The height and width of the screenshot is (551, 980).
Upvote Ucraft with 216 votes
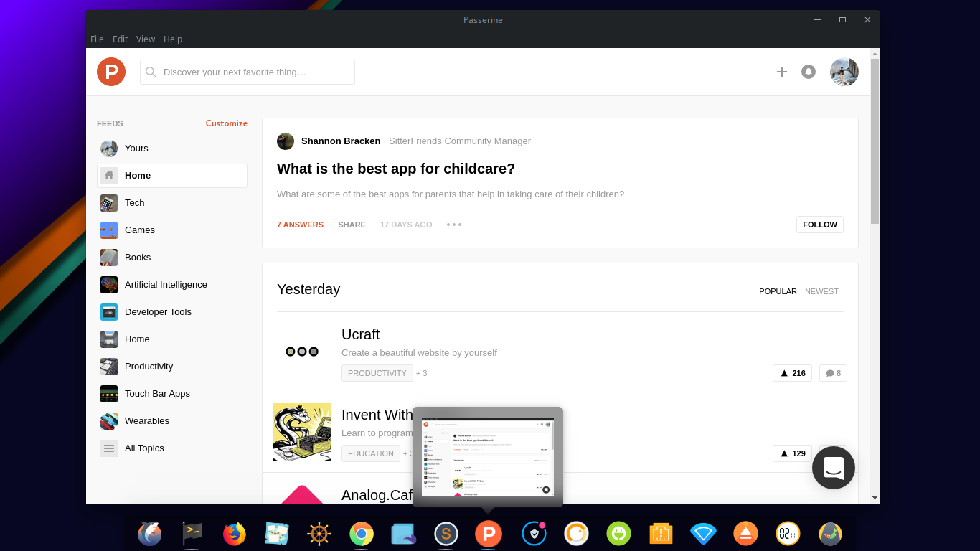(792, 373)
